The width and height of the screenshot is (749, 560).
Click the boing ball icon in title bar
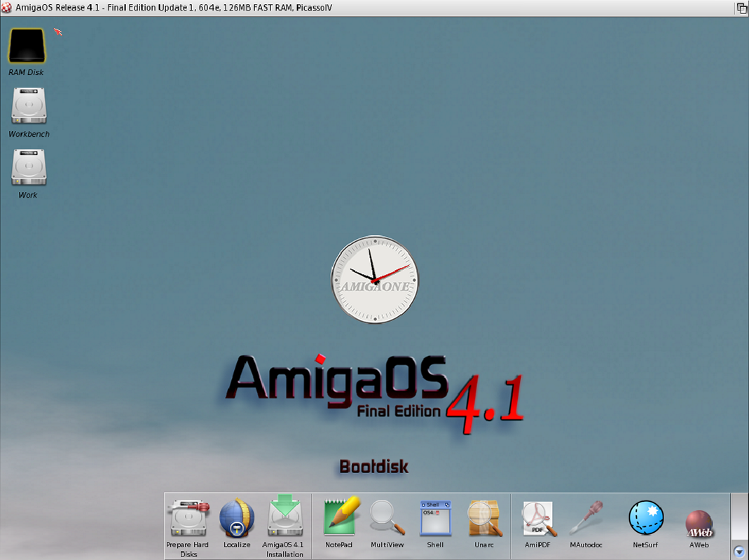[7, 8]
